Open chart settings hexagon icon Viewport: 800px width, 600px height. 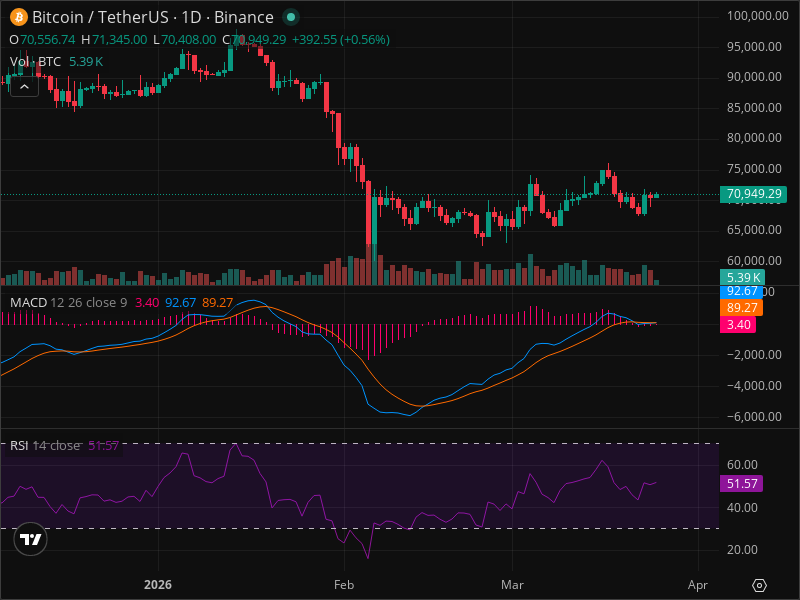pos(759,585)
